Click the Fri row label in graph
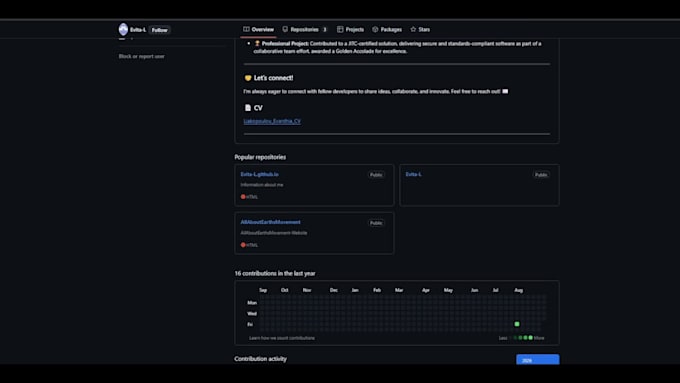The image size is (680, 383). point(250,324)
